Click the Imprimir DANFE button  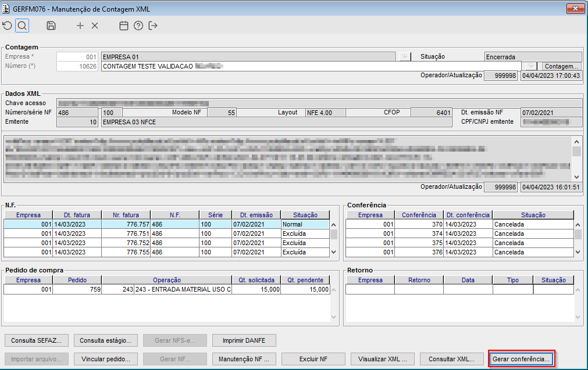point(244,340)
